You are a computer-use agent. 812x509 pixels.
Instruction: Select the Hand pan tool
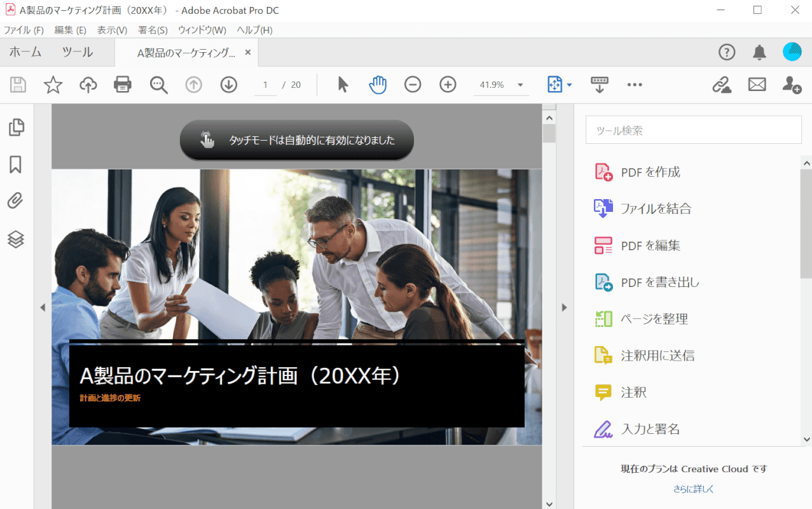[x=378, y=85]
